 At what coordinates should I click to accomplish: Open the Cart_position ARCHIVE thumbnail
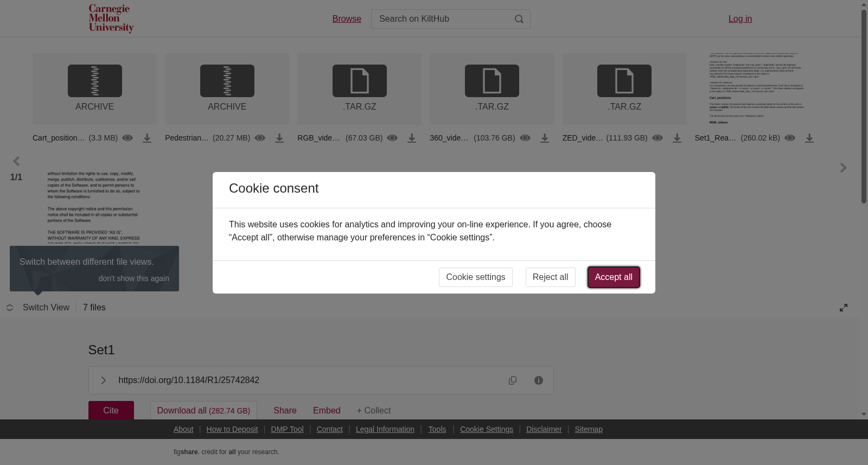94,89
